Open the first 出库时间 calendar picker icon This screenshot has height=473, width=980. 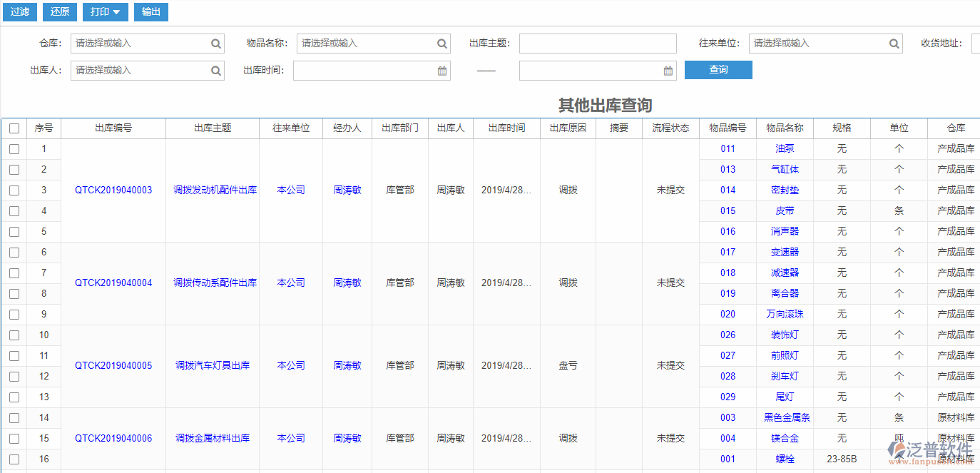(x=441, y=70)
